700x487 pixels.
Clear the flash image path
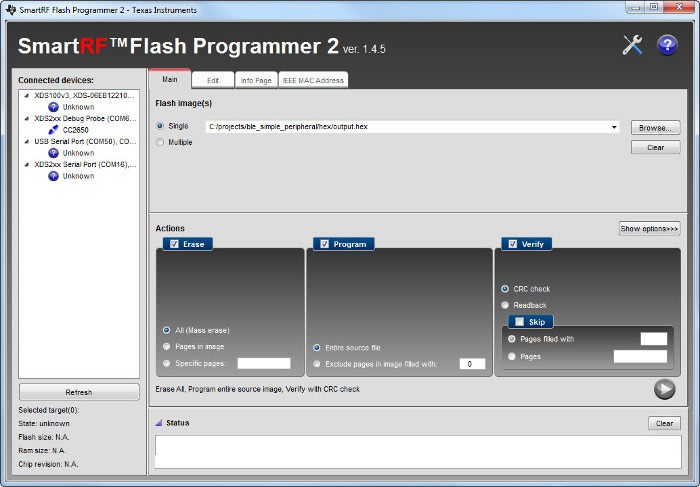[x=655, y=147]
